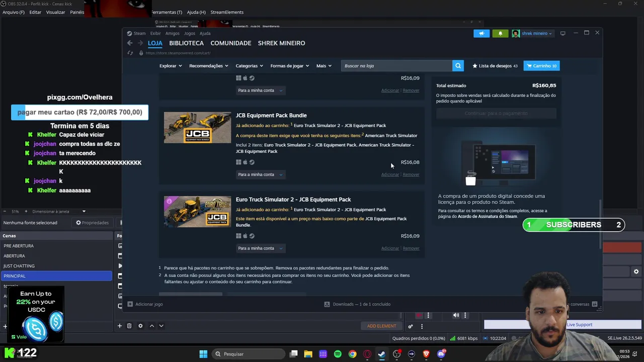This screenshot has width=644, height=362.
Task: Open Steam Big Picture mode icon
Action: click(562, 33)
